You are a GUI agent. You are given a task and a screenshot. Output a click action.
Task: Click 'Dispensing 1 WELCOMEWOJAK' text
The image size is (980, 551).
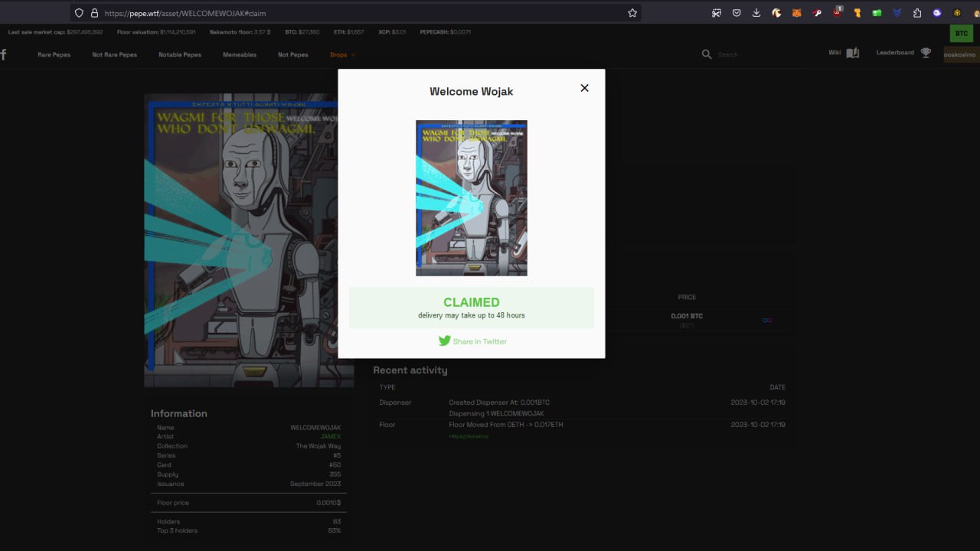tap(497, 413)
